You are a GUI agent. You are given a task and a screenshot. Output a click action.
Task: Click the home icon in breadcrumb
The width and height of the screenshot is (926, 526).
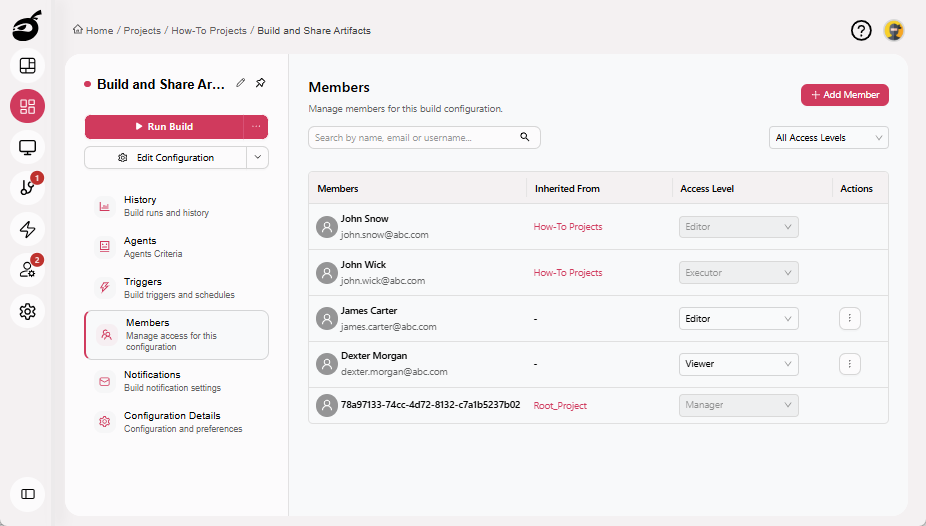[78, 30]
